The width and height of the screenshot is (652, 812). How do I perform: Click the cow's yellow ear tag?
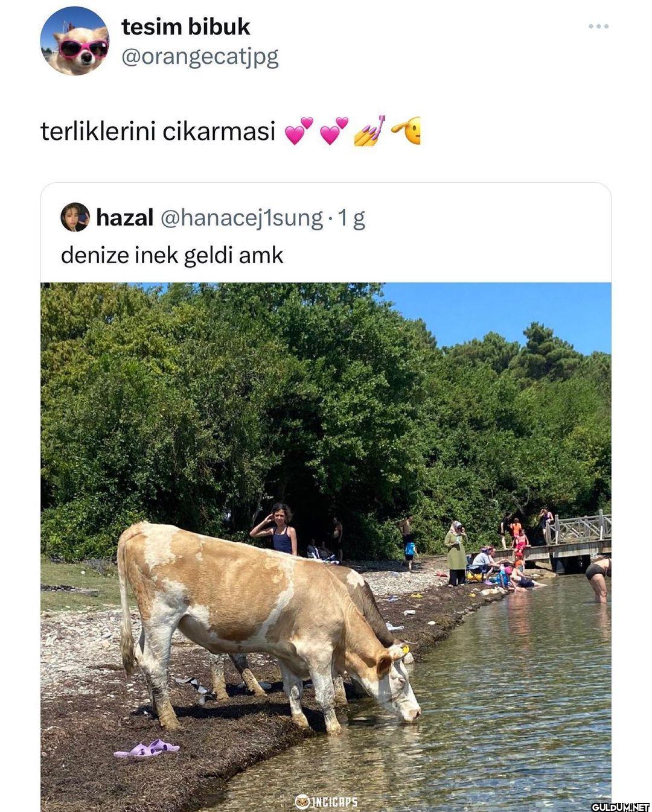coord(405,650)
